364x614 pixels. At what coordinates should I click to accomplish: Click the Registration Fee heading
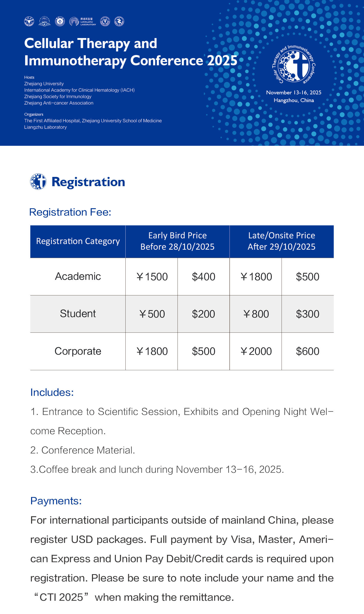(x=70, y=212)
